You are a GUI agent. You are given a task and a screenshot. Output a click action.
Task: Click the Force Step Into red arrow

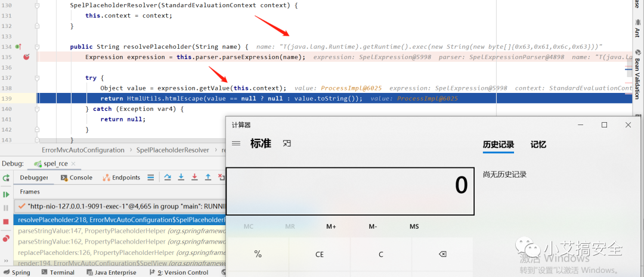pos(194,178)
